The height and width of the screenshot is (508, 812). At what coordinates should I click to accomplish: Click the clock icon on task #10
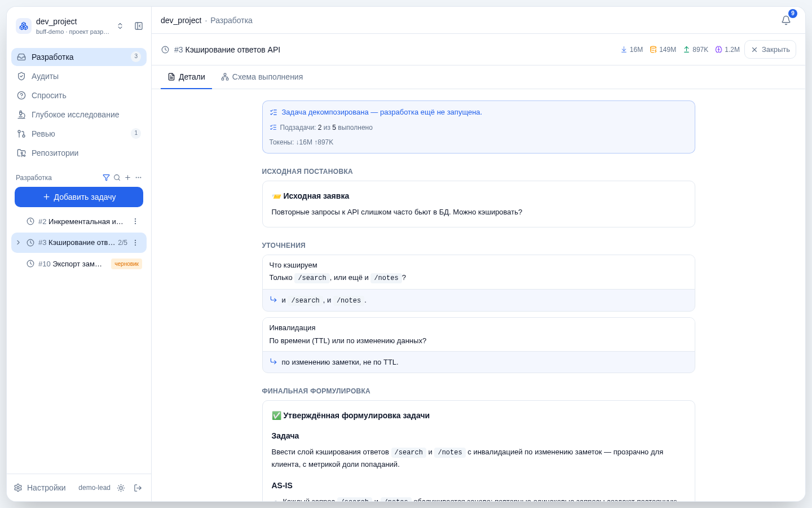click(x=30, y=264)
